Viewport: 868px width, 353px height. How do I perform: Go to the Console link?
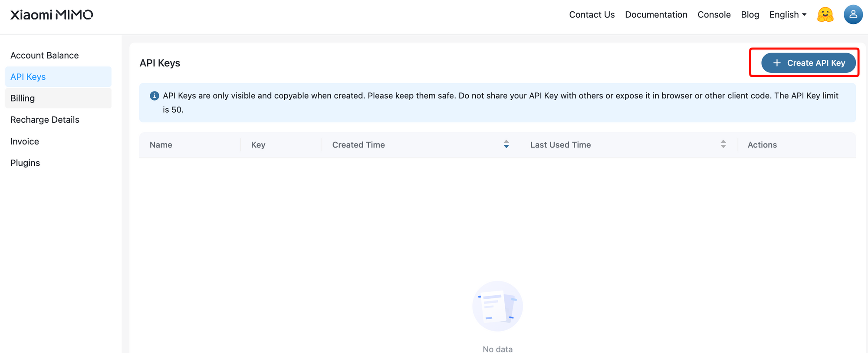[x=714, y=15]
